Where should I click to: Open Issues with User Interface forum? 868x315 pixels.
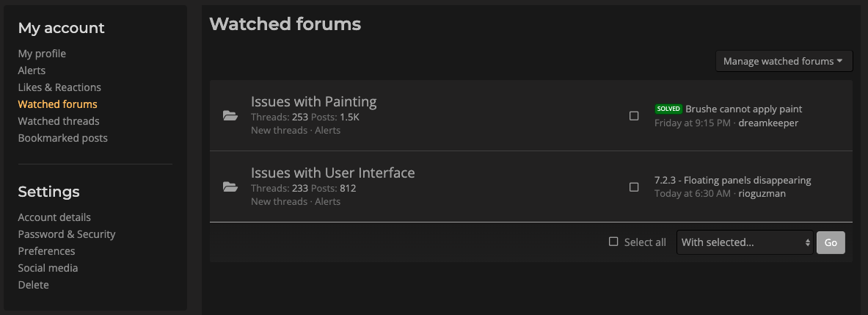tap(332, 173)
